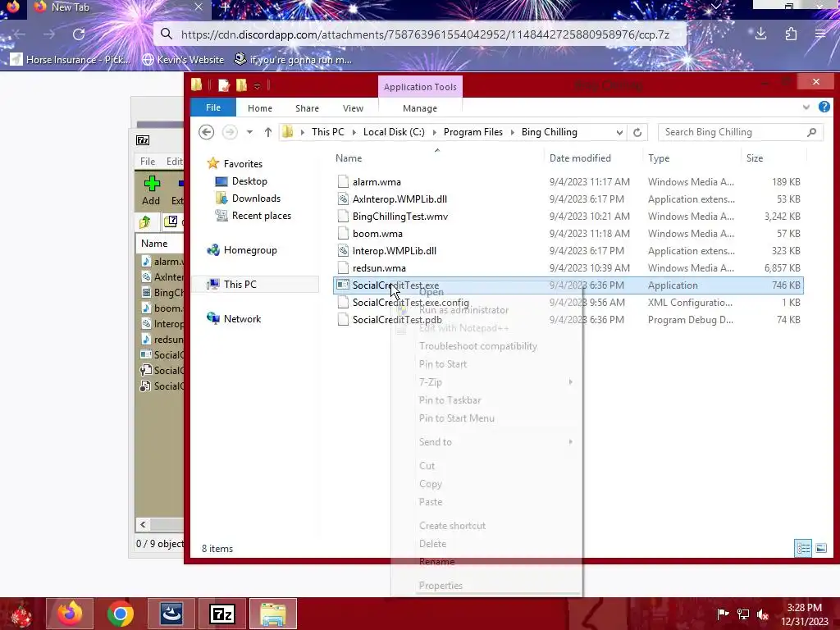Image resolution: width=840 pixels, height=630 pixels.
Task: Choose Rename in context menu
Action: tap(486, 561)
